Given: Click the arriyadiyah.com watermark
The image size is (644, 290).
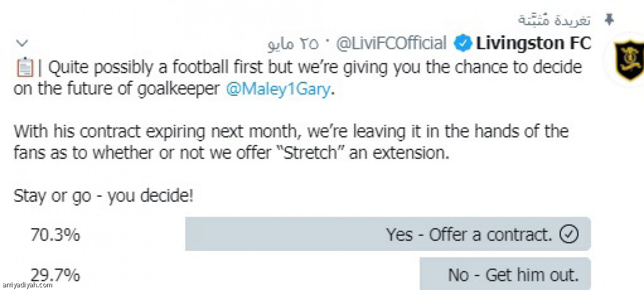Looking at the screenshot, I should 27,285.
